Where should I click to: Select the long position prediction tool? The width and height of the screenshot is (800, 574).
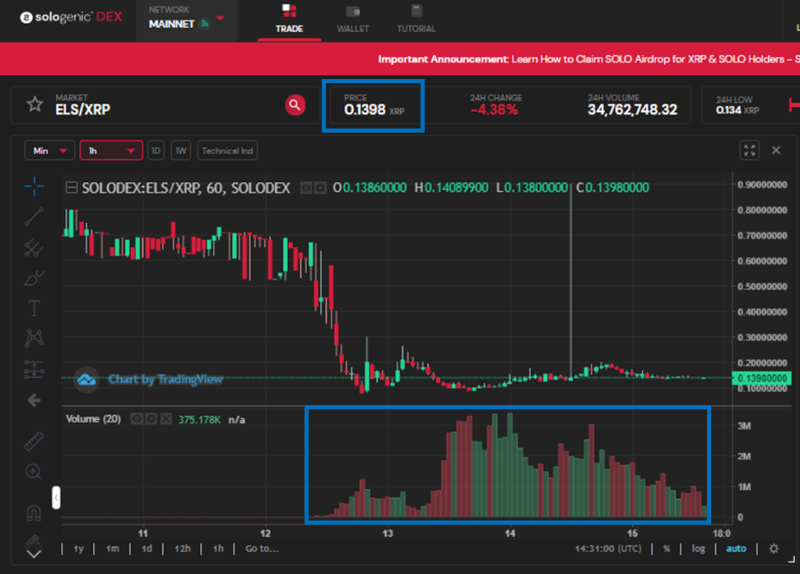coord(34,369)
